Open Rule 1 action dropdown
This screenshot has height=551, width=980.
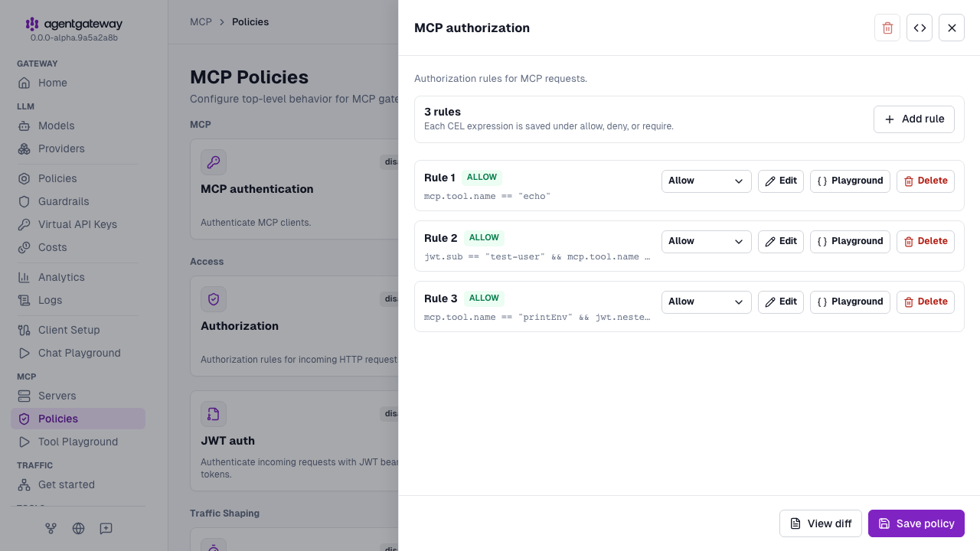[706, 181]
